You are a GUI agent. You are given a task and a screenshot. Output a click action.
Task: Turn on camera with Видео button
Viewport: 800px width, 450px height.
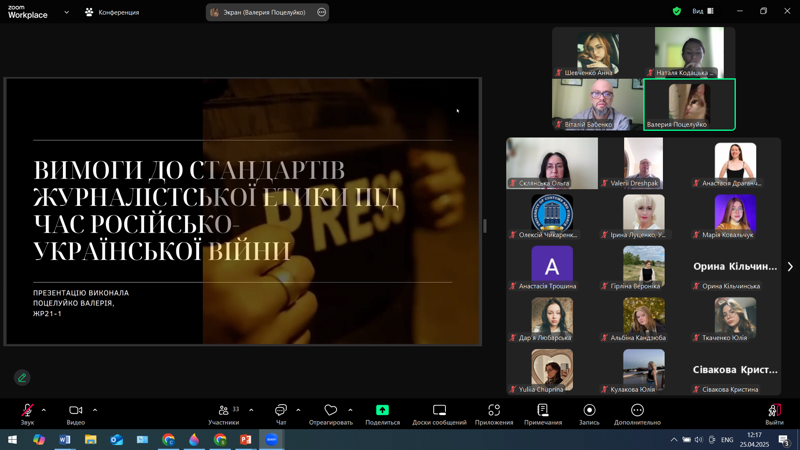76,414
